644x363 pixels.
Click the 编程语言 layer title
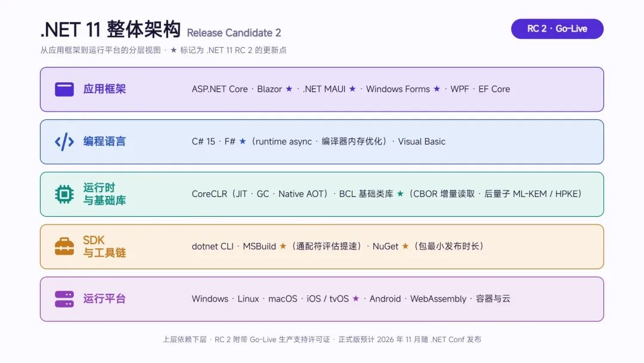(x=104, y=141)
